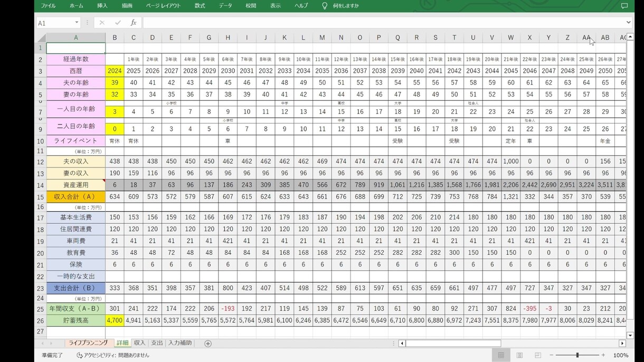
Task: Click the zoom in plus icon
Action: (x=603, y=355)
